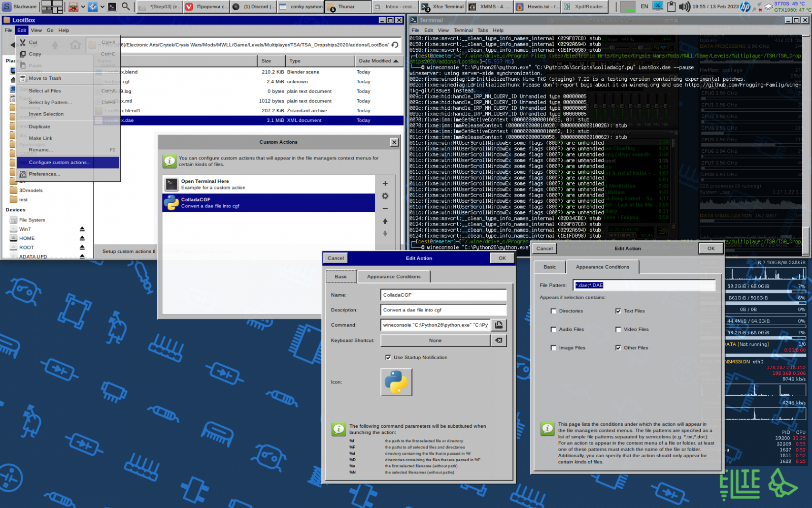The image size is (812, 508).
Task: Click the browse file icon beside Command field
Action: point(498,325)
